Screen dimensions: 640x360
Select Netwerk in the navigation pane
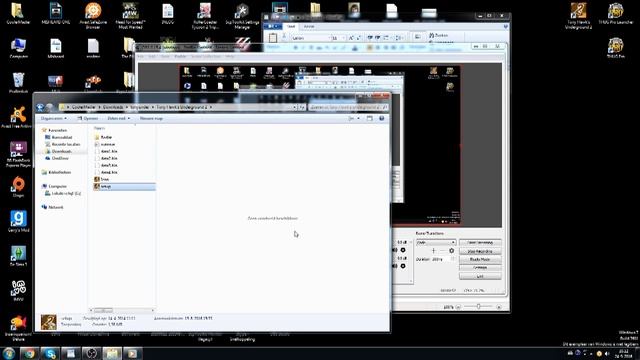click(56, 207)
